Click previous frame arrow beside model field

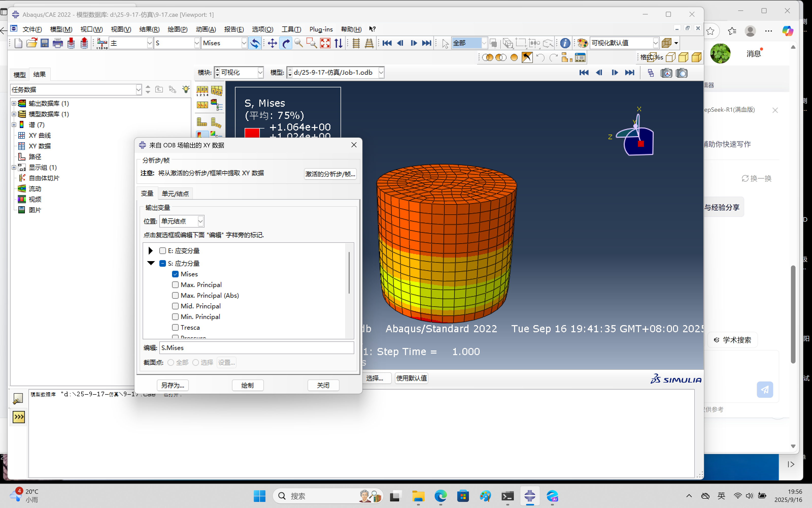coord(599,73)
